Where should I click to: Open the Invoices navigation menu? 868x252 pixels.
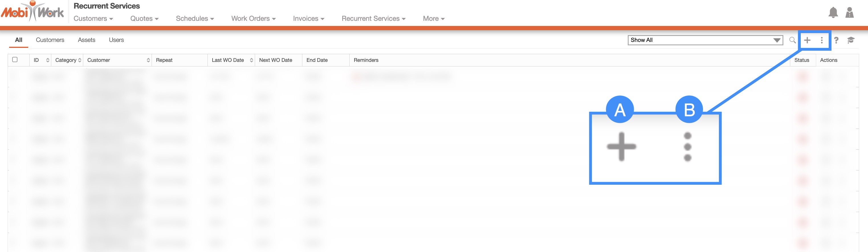coord(308,19)
